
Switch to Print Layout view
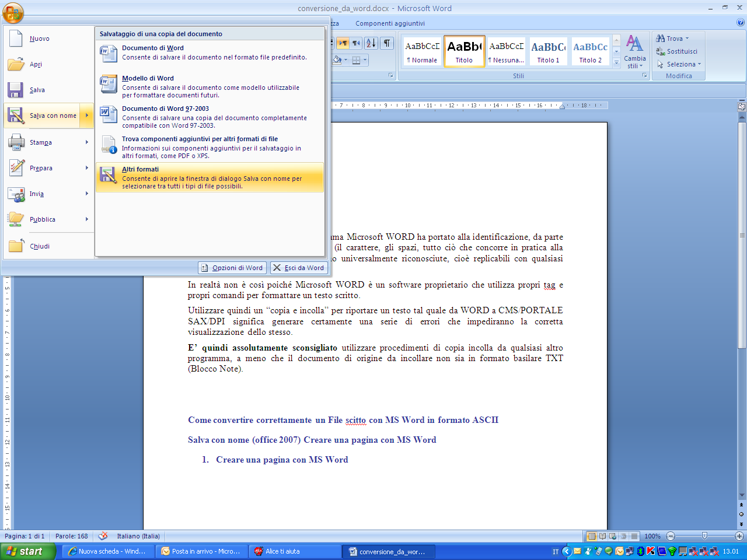(592, 536)
